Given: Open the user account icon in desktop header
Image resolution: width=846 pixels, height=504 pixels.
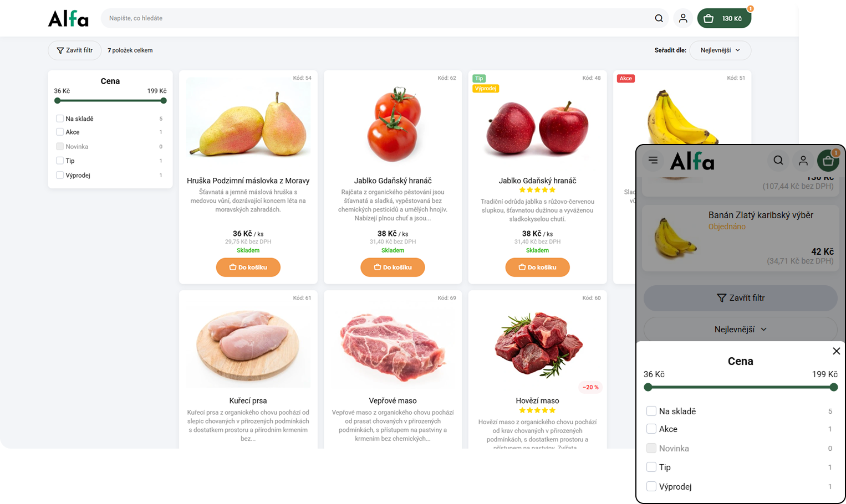Looking at the screenshot, I should point(683,18).
